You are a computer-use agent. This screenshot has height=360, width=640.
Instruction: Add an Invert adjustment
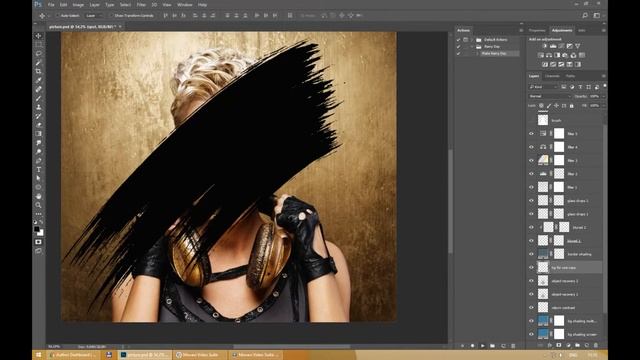tap(545, 64)
